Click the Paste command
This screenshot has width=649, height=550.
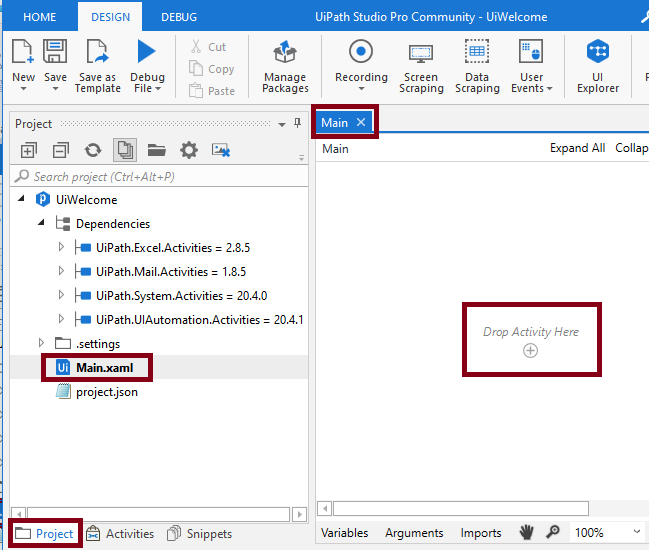click(x=212, y=91)
